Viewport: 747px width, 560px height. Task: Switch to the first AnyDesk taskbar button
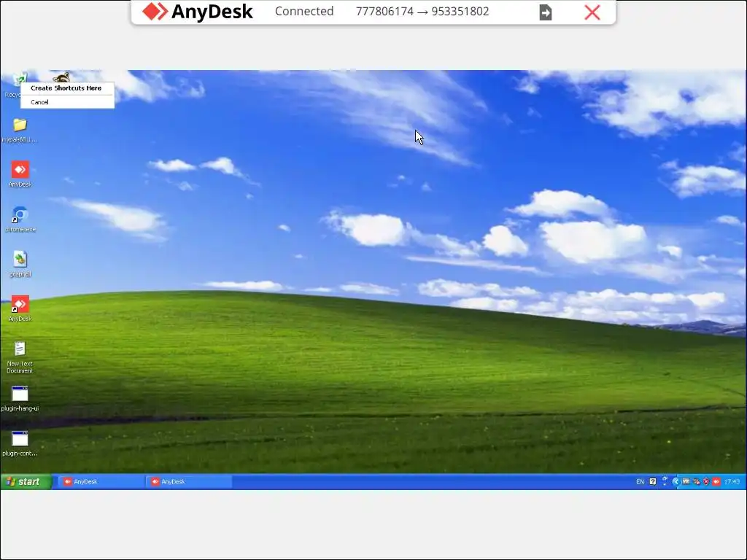tap(101, 481)
